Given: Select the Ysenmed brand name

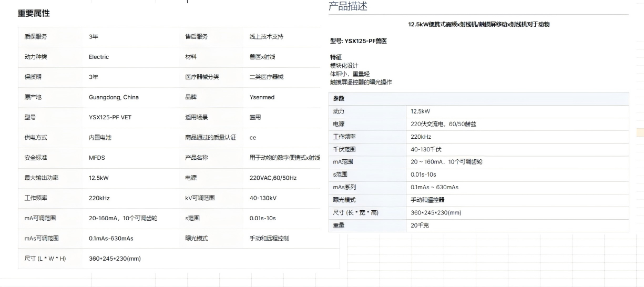Looking at the screenshot, I should click(x=262, y=97).
